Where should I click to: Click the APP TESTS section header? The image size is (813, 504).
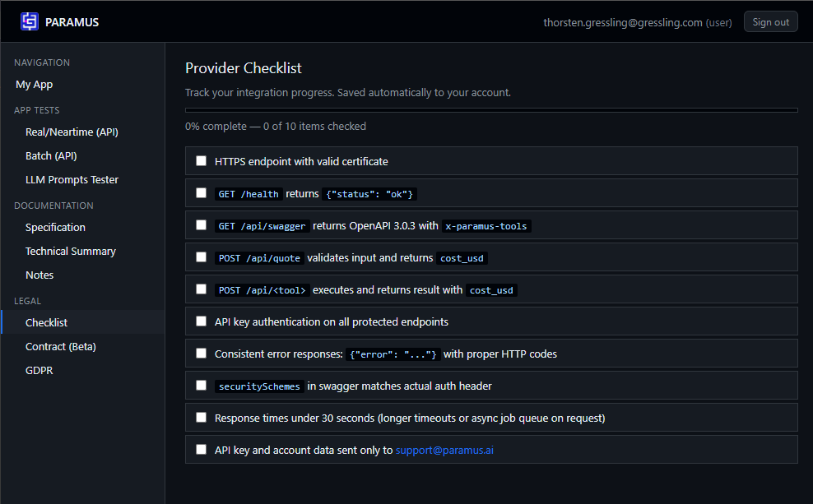(37, 110)
